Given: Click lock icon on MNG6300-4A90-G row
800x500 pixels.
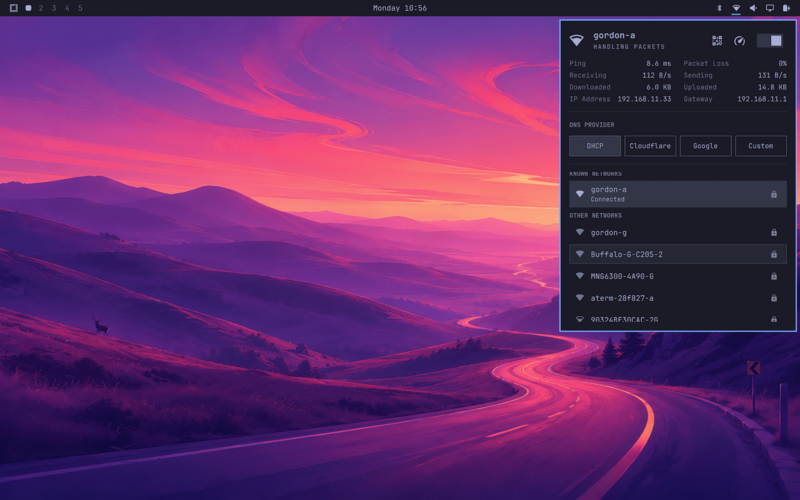Looking at the screenshot, I should 773,276.
